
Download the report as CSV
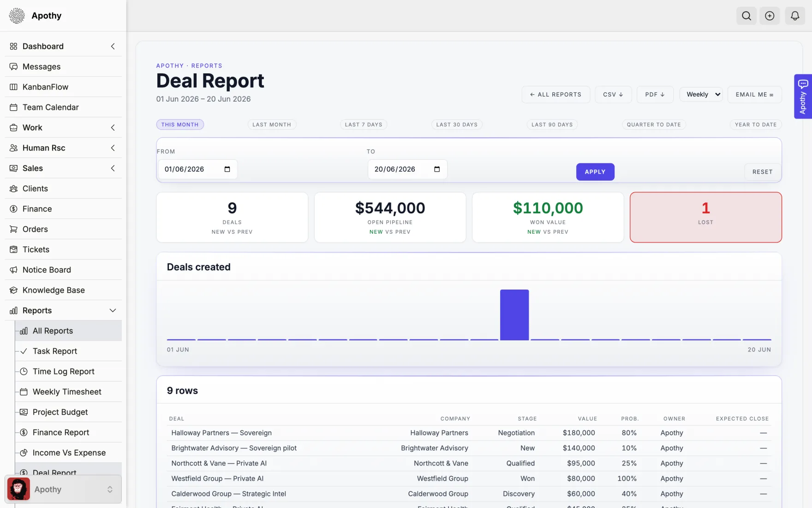[x=613, y=94]
